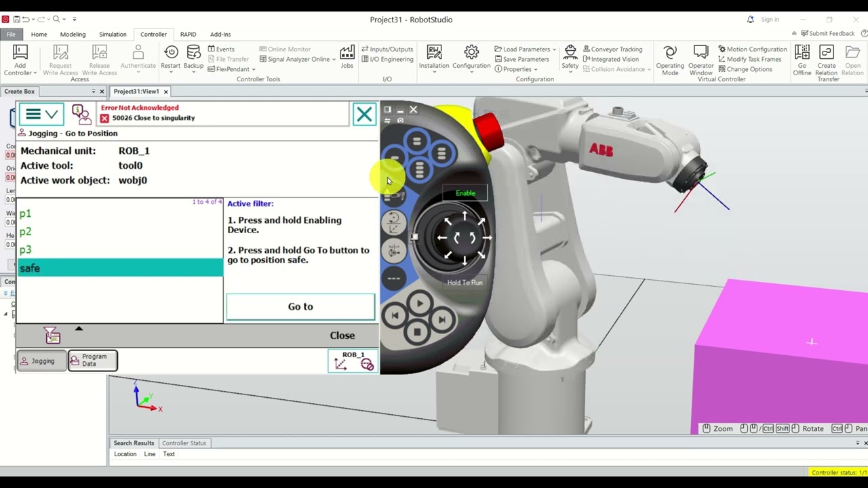This screenshot has width=868, height=488.
Task: Switch to the RAPID ribbon tab
Action: click(x=188, y=34)
